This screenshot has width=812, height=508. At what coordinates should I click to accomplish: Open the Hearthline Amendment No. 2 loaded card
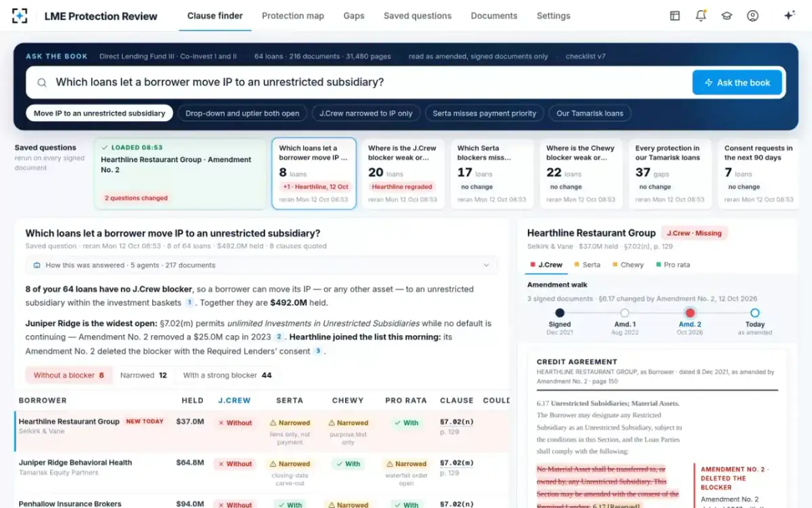click(180, 173)
